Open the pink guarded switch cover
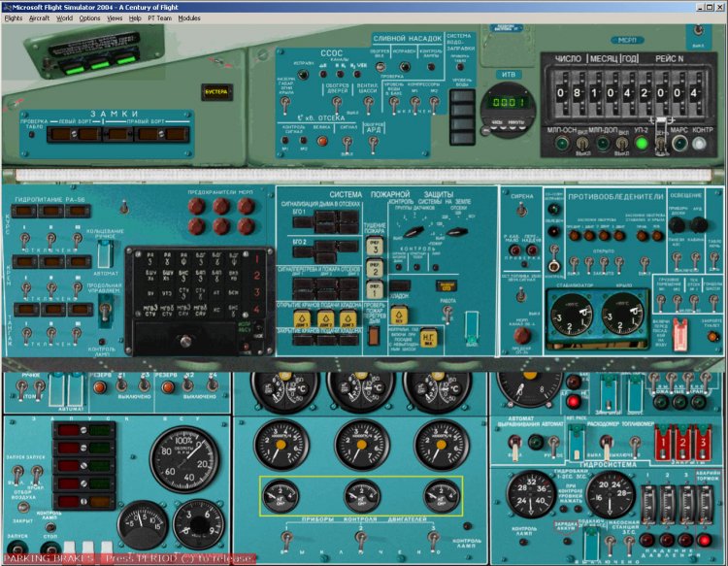Viewport: 728px width, 566px height. pos(679,334)
